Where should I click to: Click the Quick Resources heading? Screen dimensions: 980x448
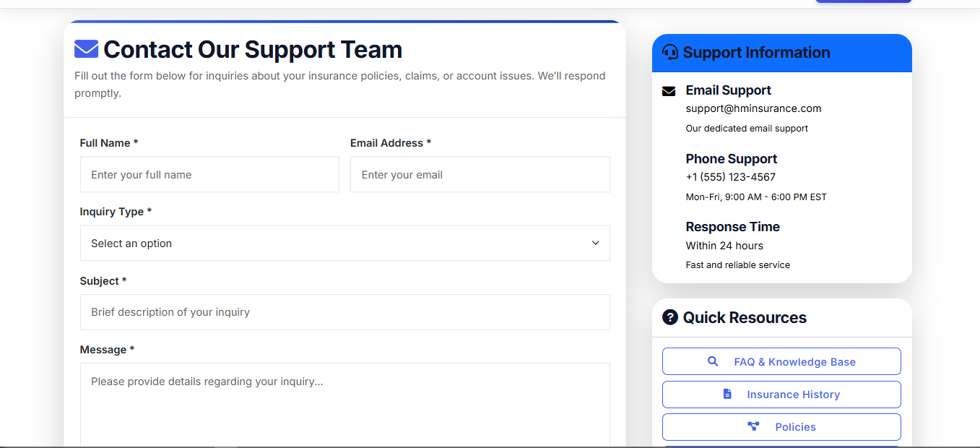745,317
